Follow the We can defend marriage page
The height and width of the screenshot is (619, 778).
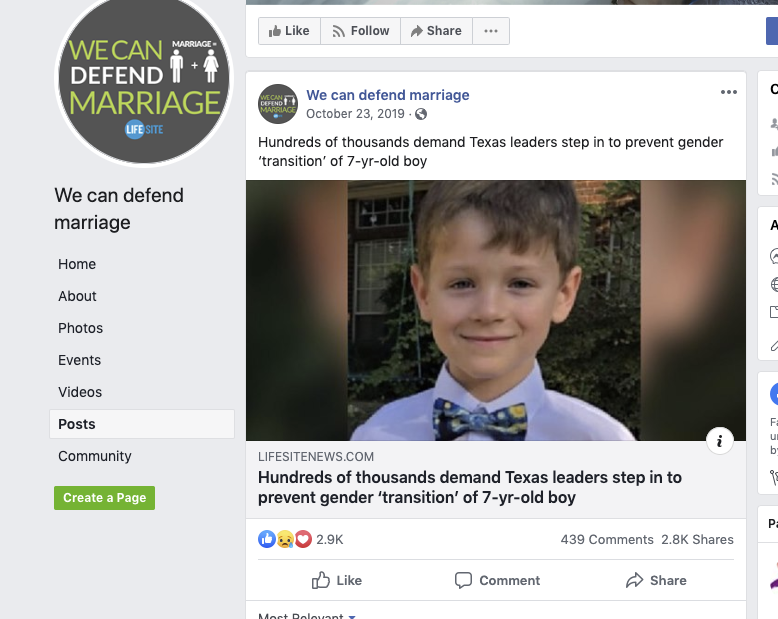click(x=360, y=31)
